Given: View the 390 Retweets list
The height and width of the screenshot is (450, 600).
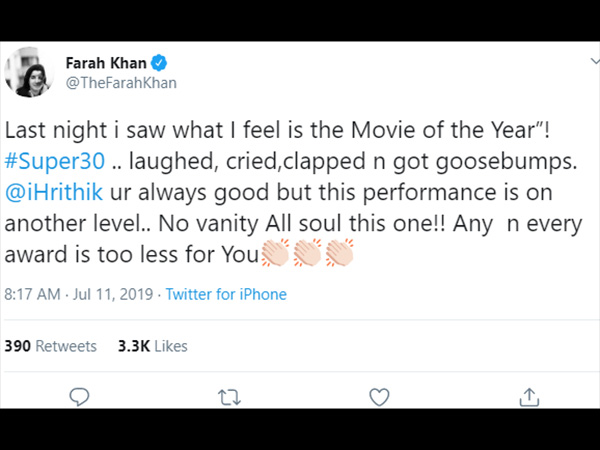Looking at the screenshot, I should [x=50, y=346].
